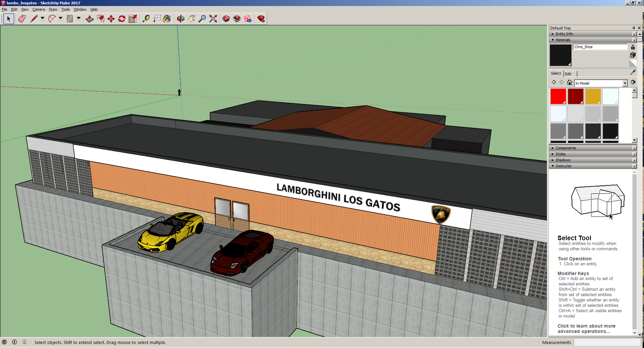Click Send to LayOut icon
The height and width of the screenshot is (348, 644).
click(248, 19)
